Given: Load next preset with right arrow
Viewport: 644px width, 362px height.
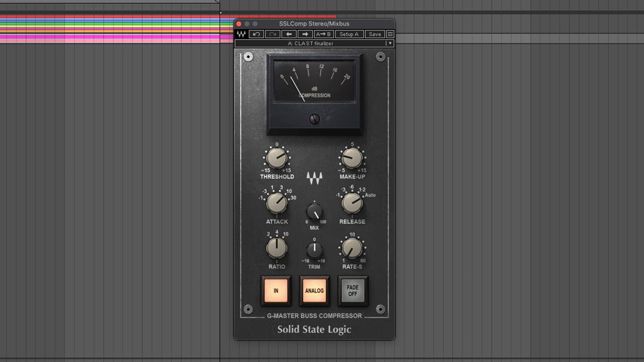Looking at the screenshot, I should point(305,34).
